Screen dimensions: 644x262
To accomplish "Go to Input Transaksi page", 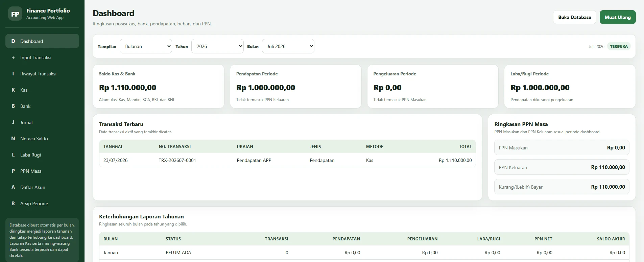I will [x=42, y=57].
